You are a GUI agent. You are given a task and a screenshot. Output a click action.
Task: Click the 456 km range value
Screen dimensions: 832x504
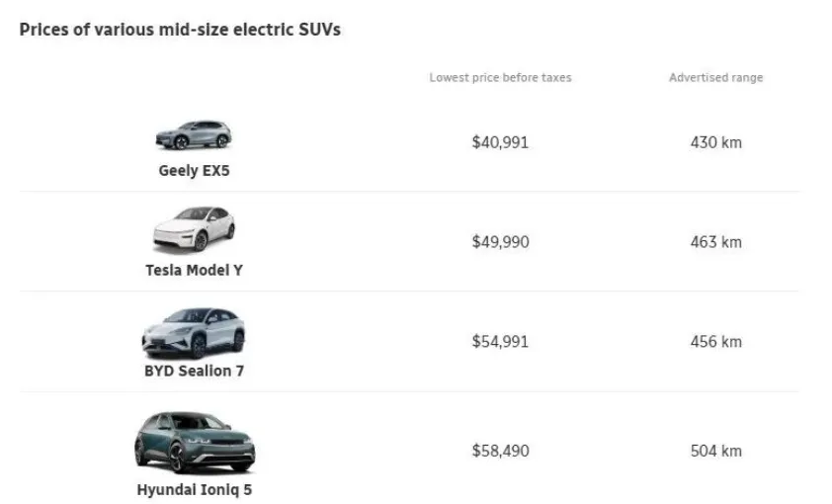pos(715,342)
